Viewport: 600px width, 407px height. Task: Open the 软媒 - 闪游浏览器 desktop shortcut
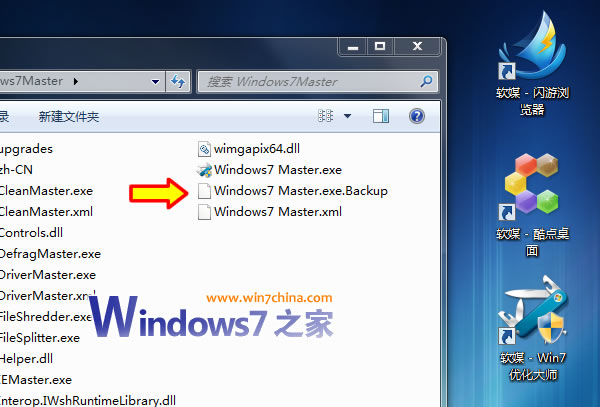tap(532, 63)
